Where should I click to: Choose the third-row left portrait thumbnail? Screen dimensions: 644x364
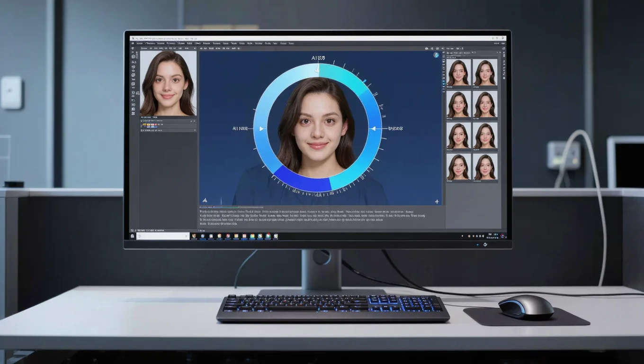459,136
